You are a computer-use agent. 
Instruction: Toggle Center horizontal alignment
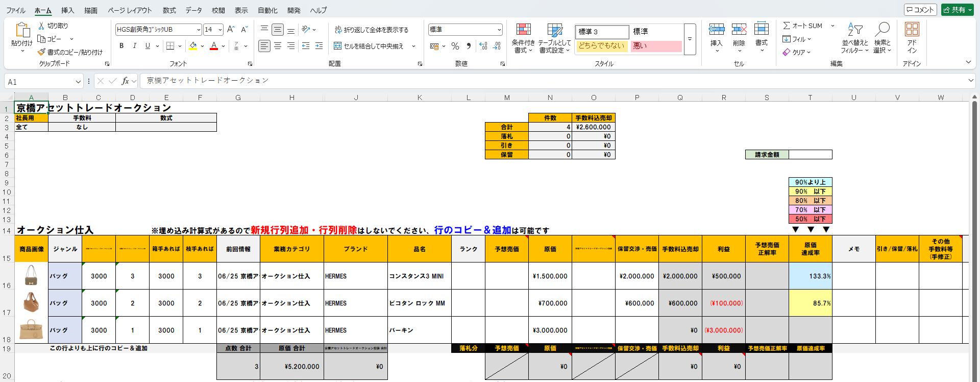(x=278, y=46)
